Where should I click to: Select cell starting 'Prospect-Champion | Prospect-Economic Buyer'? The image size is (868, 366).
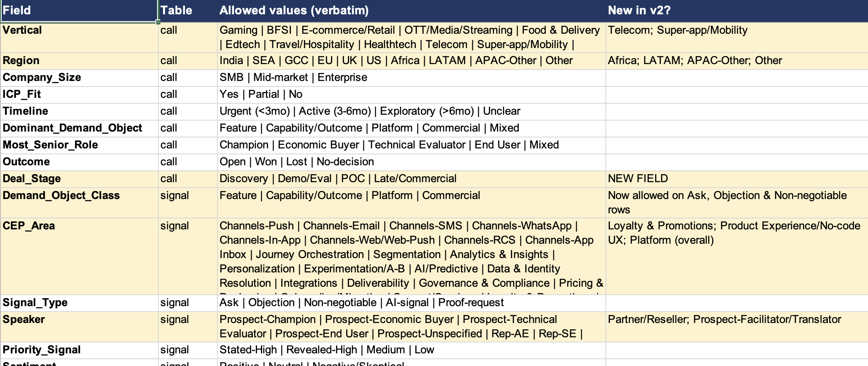coord(412,327)
